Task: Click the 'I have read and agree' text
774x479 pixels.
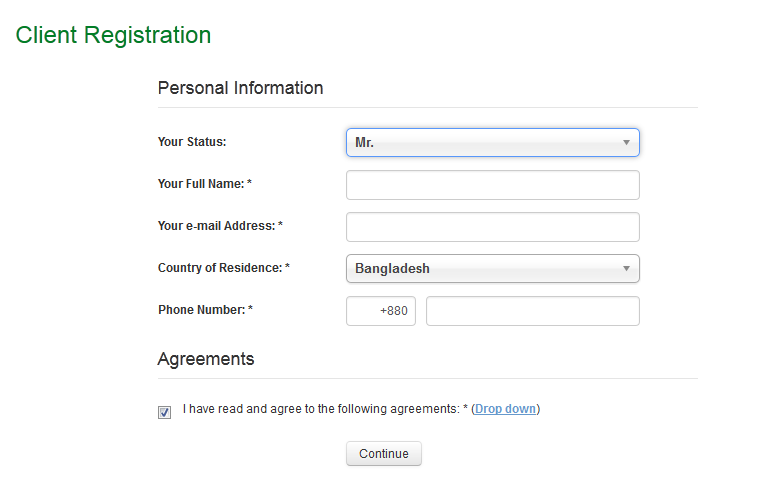Action: [321, 409]
